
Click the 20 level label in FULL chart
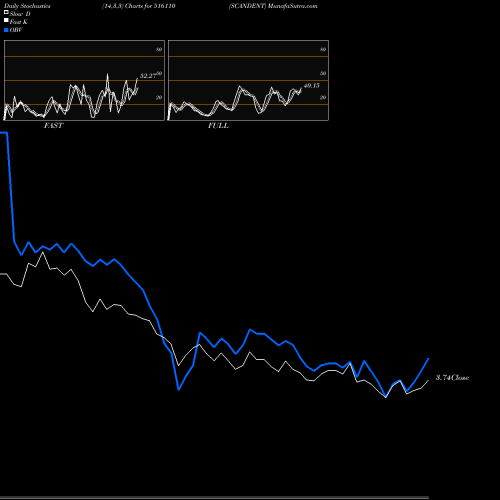tap(323, 97)
